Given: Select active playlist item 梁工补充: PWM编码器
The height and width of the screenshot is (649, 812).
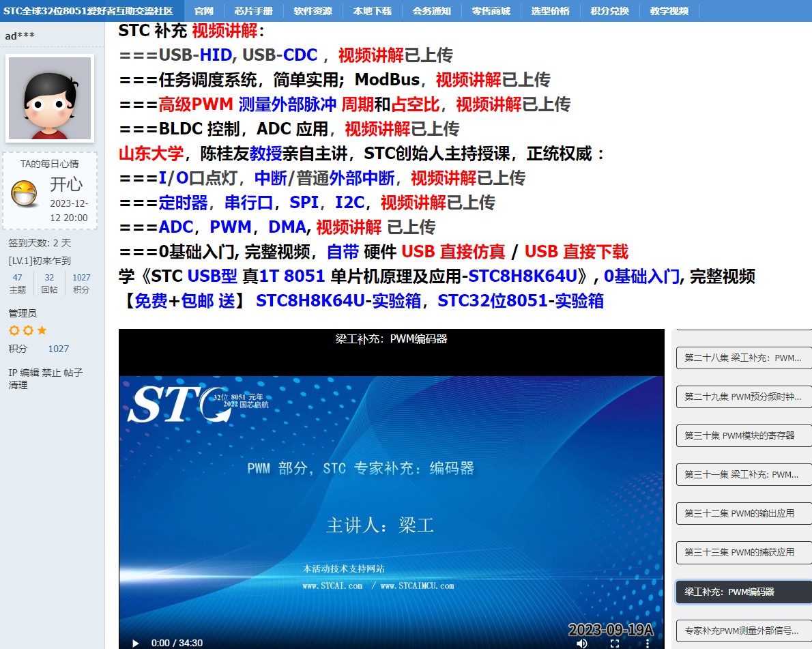Looking at the screenshot, I should tap(744, 592).
